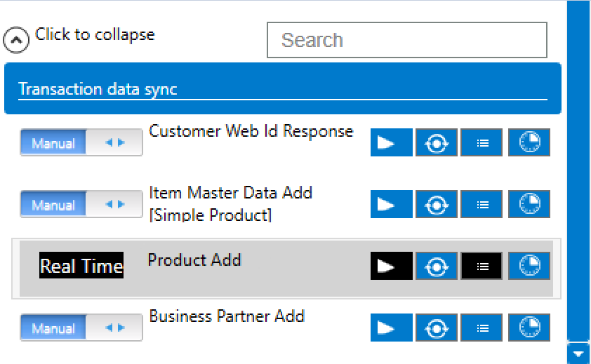Click the Real Time mode label
The width and height of the screenshot is (591, 364).
[x=81, y=266]
